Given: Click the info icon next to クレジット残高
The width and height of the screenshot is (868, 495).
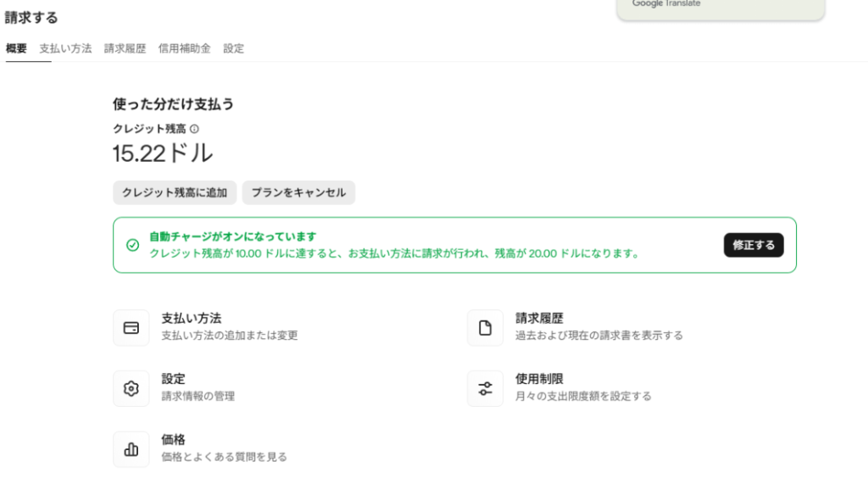Looking at the screenshot, I should pyautogui.click(x=194, y=129).
